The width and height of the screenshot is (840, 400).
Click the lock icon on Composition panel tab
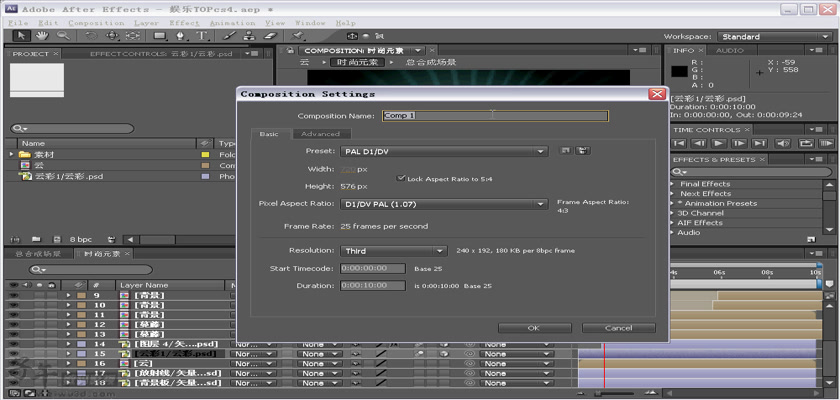[290, 50]
